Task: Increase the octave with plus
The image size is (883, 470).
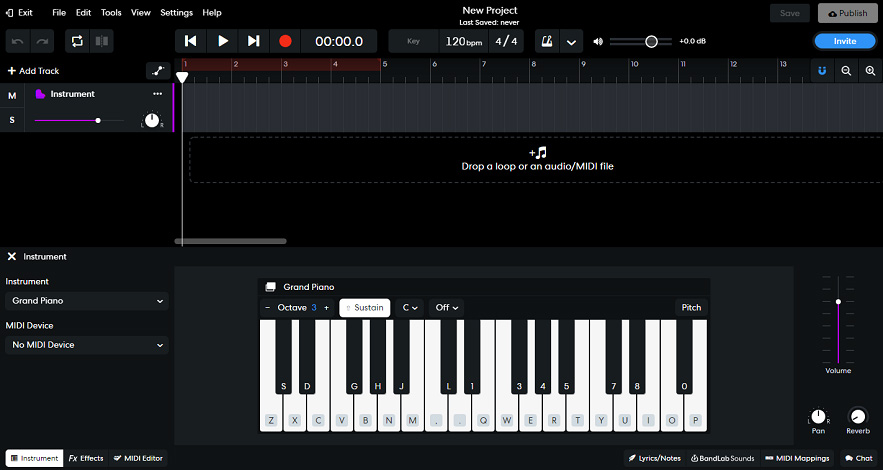Action: pyautogui.click(x=326, y=307)
